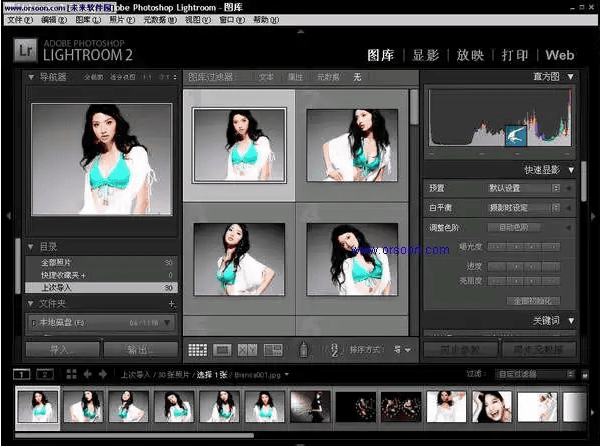Image resolution: width=600 pixels, height=446 pixels.
Task: Hide the top module picker arrow
Action: [300, 32]
